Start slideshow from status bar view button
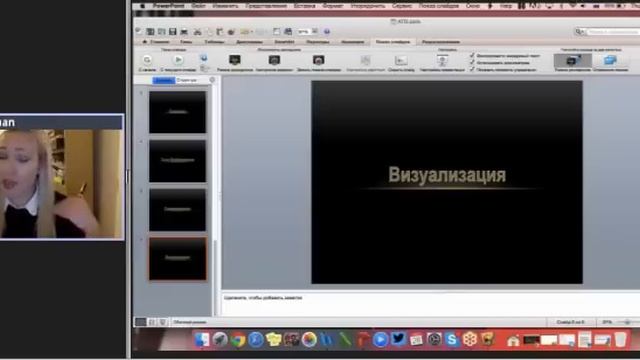The width and height of the screenshot is (640, 360). click(162, 322)
